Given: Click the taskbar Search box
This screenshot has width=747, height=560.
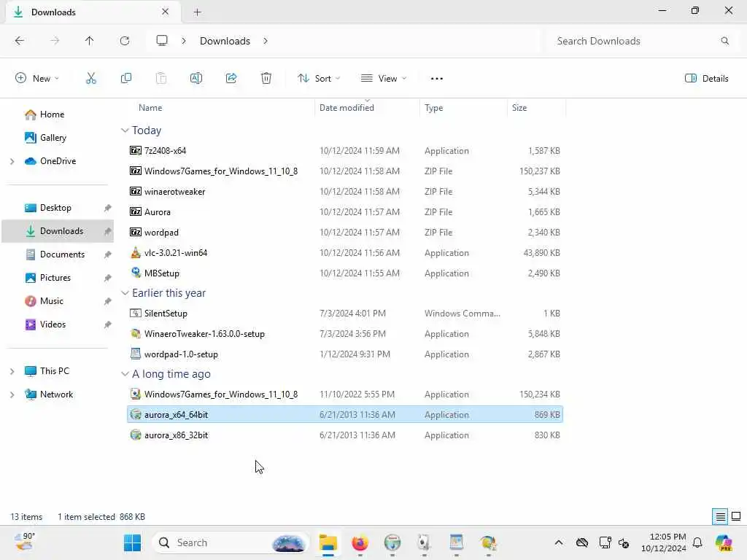Looking at the screenshot, I should [230, 542].
